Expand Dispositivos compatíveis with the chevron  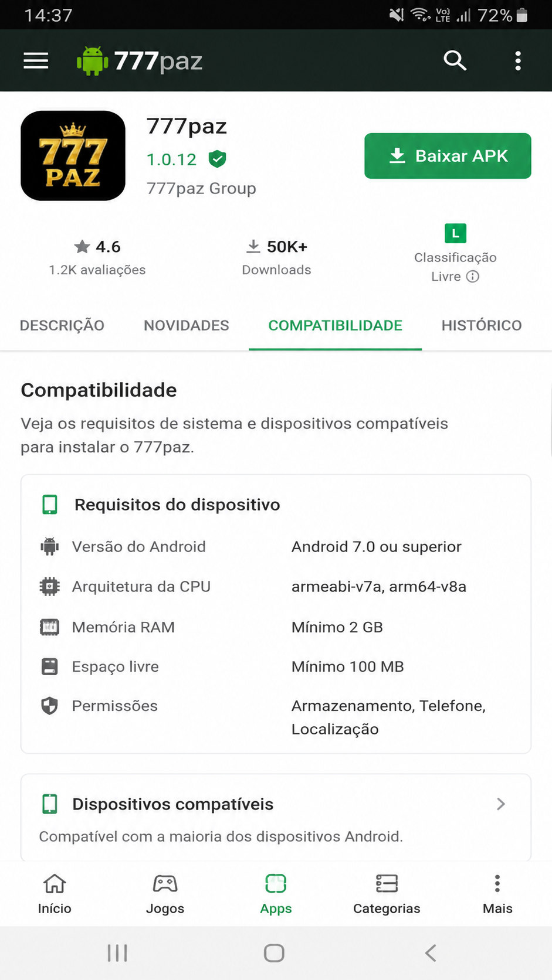(x=500, y=804)
